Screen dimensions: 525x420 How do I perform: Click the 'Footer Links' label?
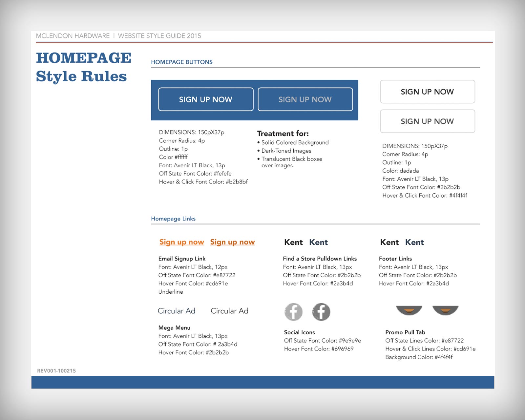tap(395, 259)
